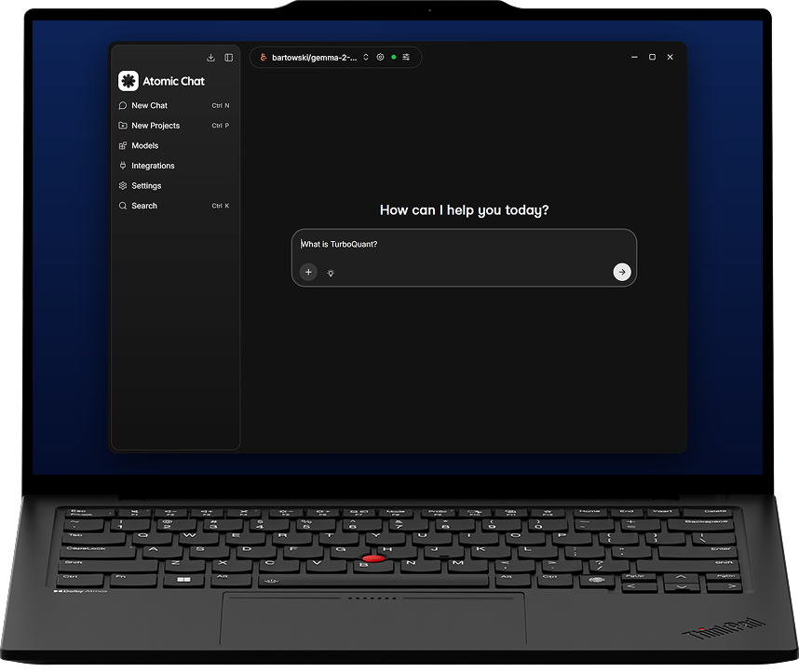Click the plus attach button
This screenshot has width=799, height=672.
click(308, 272)
